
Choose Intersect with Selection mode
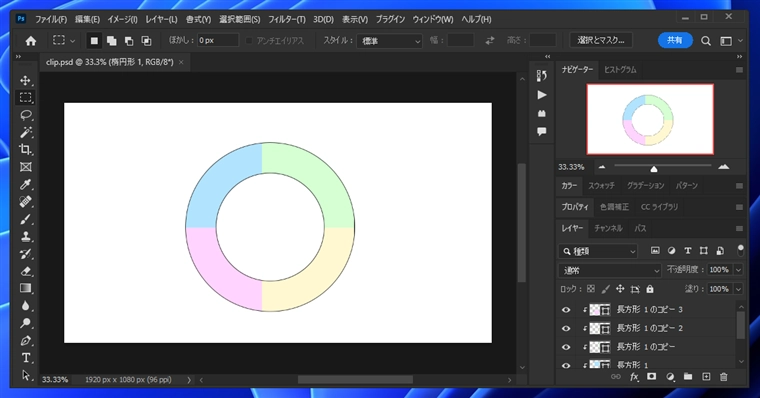tap(146, 41)
